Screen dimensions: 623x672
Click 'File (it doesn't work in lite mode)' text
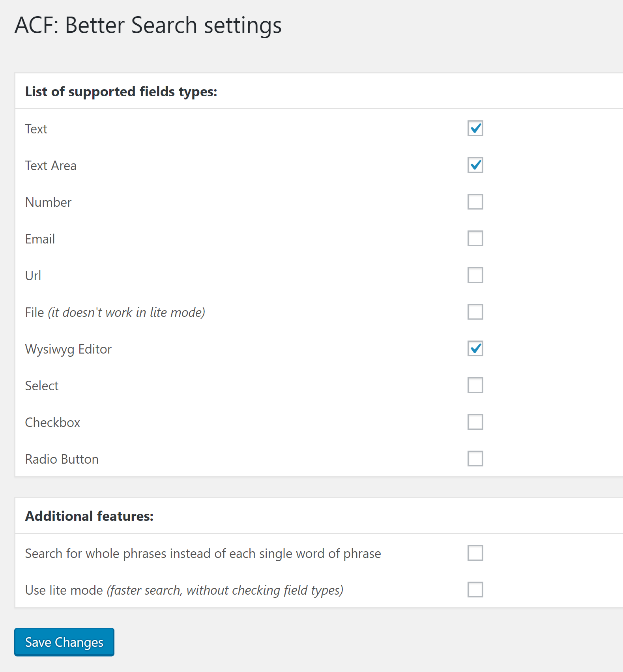click(115, 313)
